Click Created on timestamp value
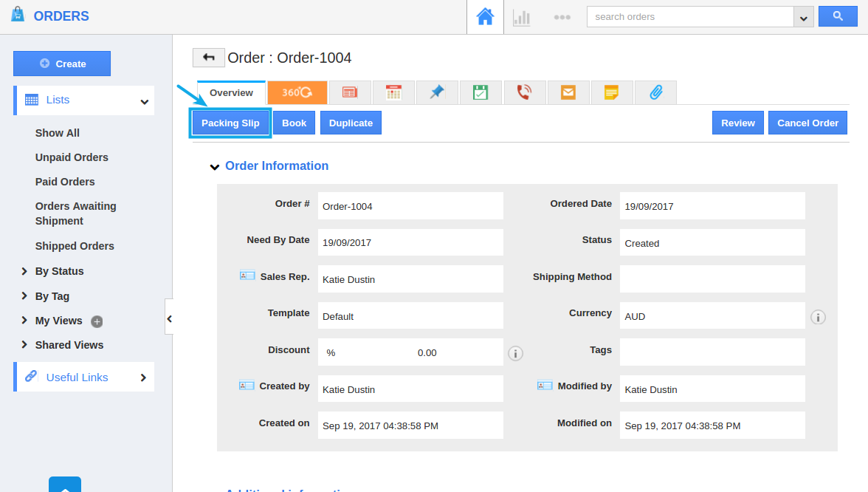Viewport: 868px width, 492px height. pyautogui.click(x=380, y=426)
